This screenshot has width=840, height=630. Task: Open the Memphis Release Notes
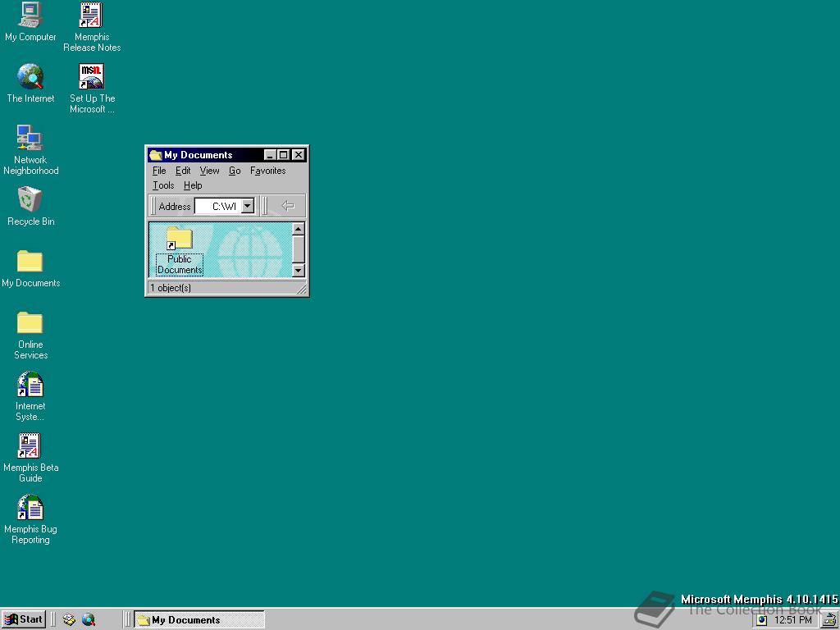91,15
